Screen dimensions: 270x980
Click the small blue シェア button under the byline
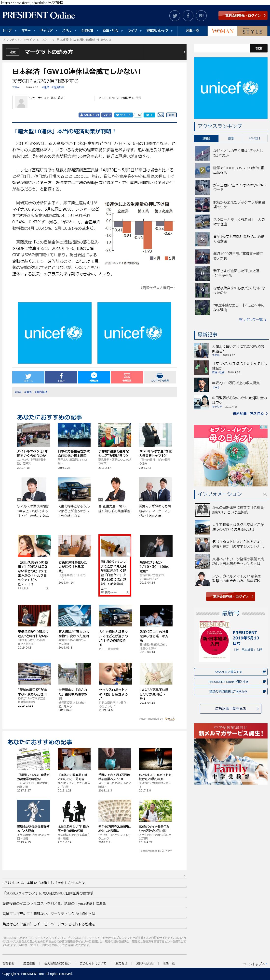click(x=107, y=115)
